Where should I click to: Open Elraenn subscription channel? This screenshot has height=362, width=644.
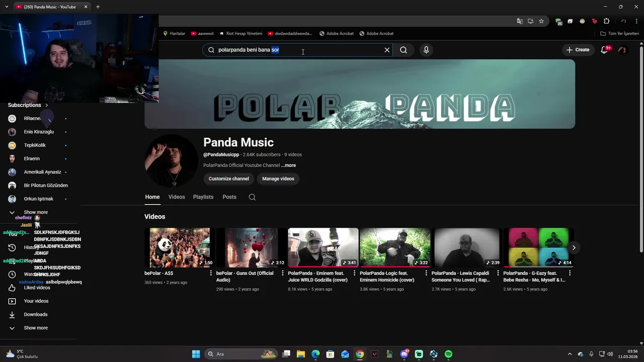[31, 159]
